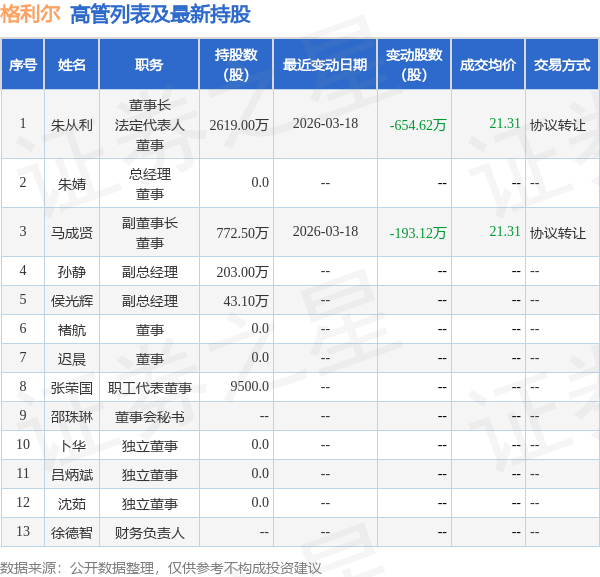Select the 交易方式 column header
The height and width of the screenshot is (577, 600).
[562, 65]
